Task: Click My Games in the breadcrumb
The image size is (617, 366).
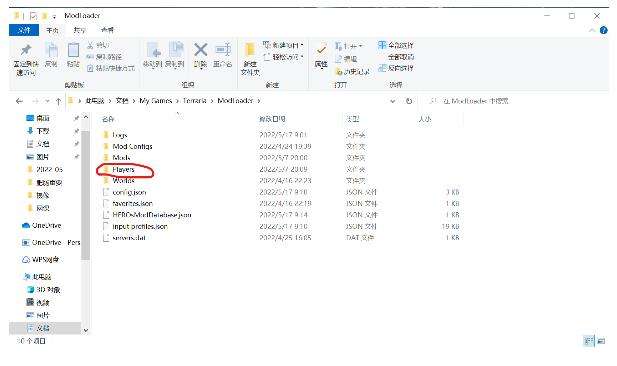Action: 155,101
